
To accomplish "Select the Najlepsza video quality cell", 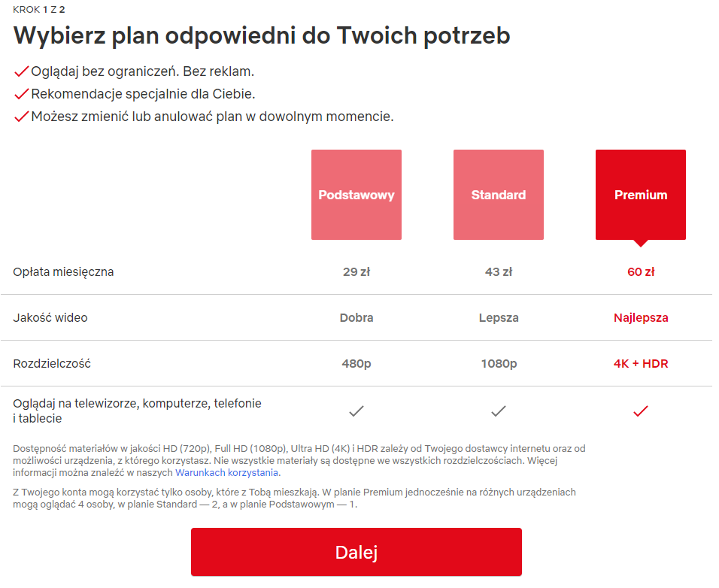I will point(640,317).
